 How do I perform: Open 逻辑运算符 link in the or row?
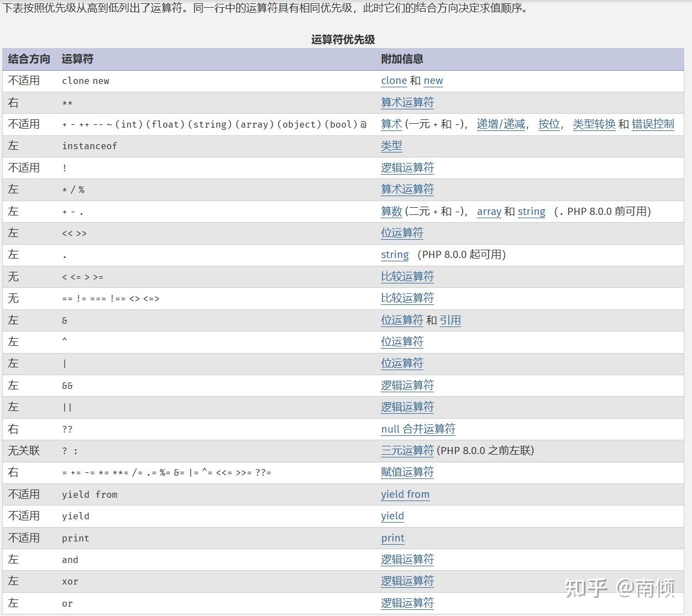407,603
